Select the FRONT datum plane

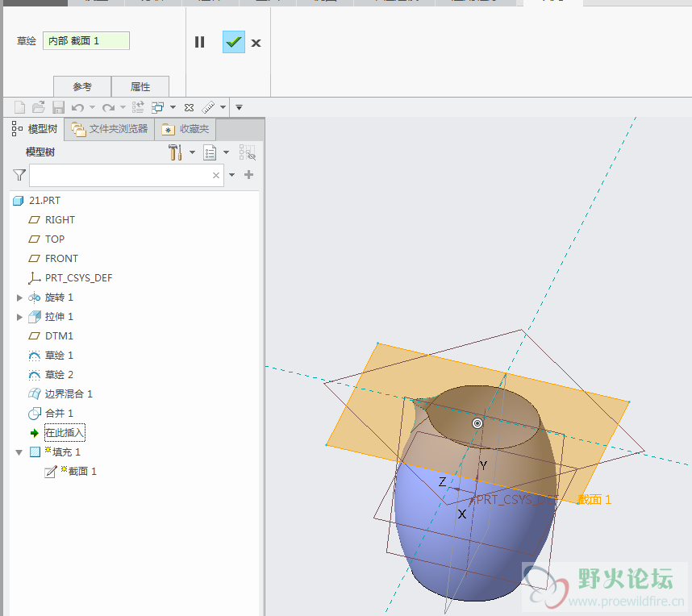pos(61,259)
